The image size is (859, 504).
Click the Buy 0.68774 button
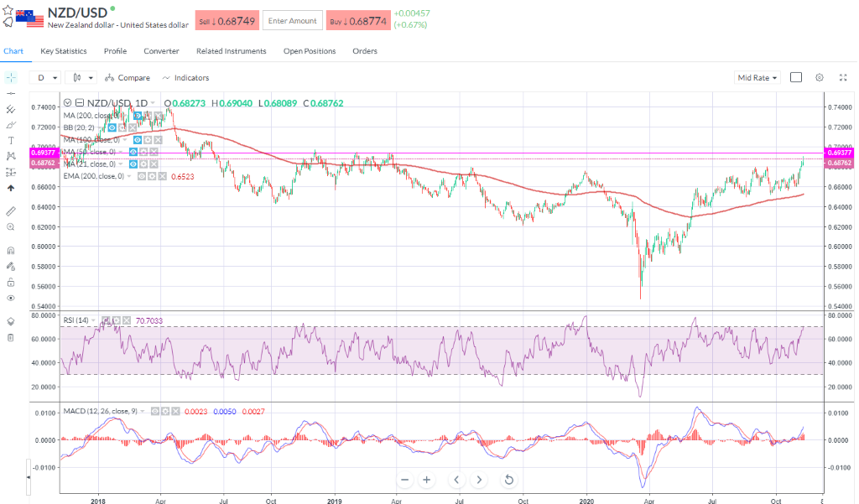click(358, 20)
